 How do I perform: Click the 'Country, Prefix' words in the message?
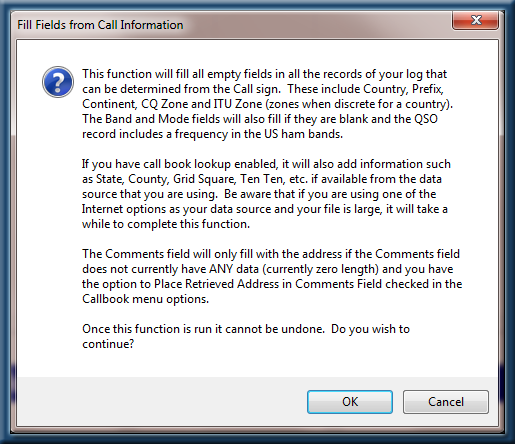tap(403, 89)
